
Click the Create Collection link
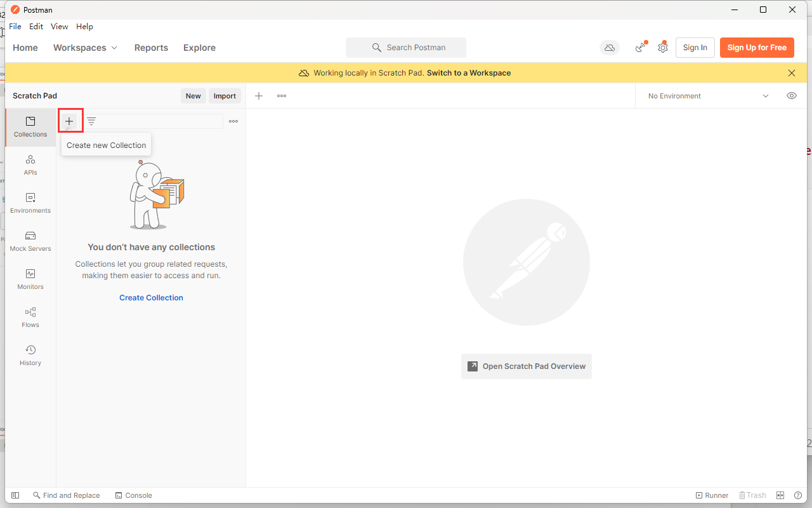tap(151, 298)
